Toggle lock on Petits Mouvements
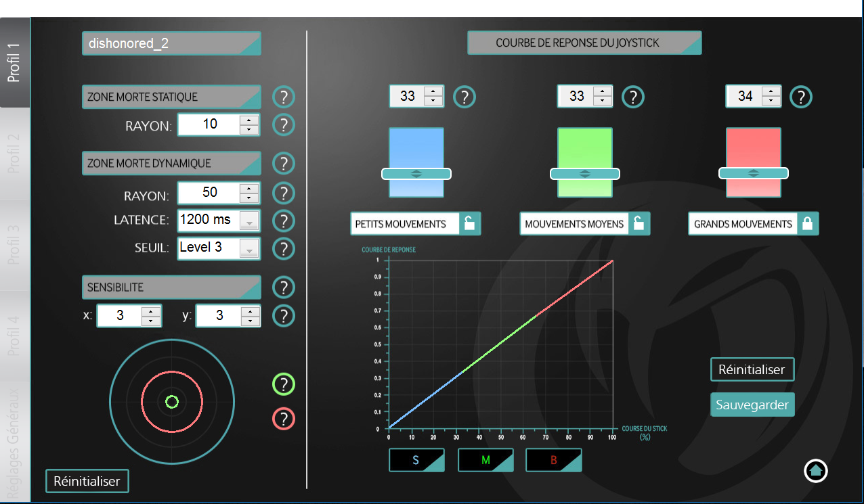 click(469, 224)
